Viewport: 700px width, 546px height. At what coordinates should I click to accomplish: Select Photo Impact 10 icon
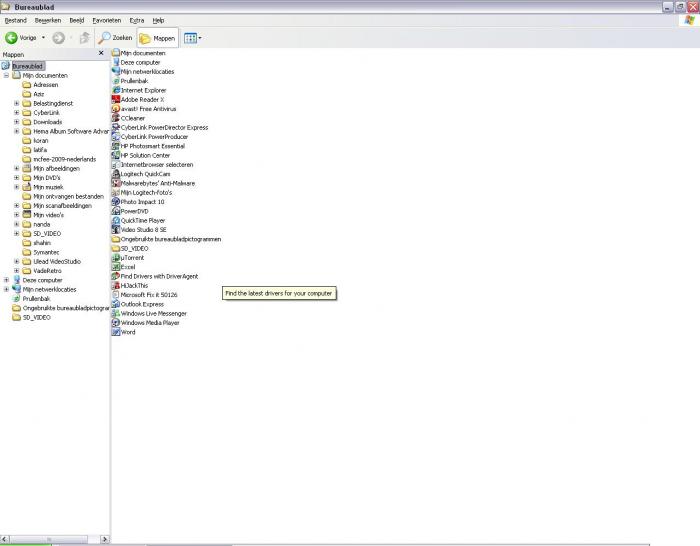[116, 202]
